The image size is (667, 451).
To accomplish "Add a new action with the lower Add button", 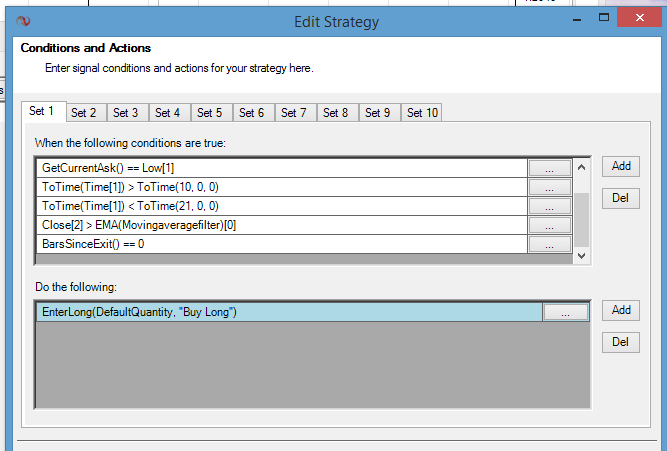I will click(x=621, y=311).
